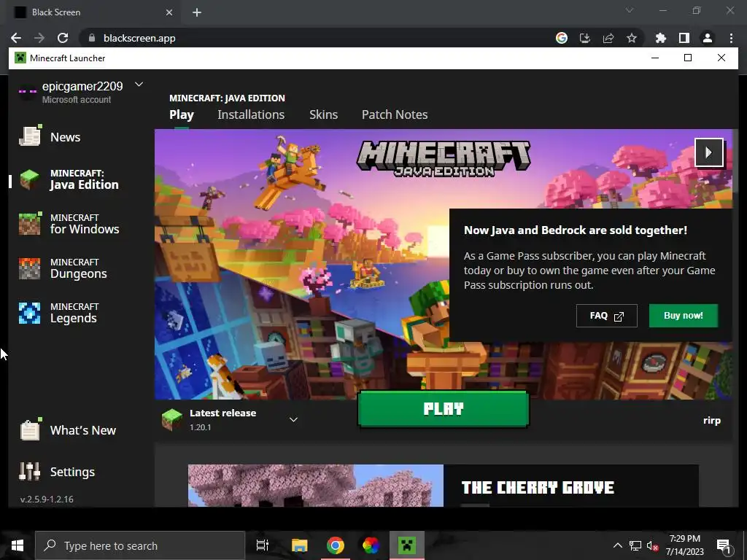Close the Black Screen browser tab

(169, 12)
